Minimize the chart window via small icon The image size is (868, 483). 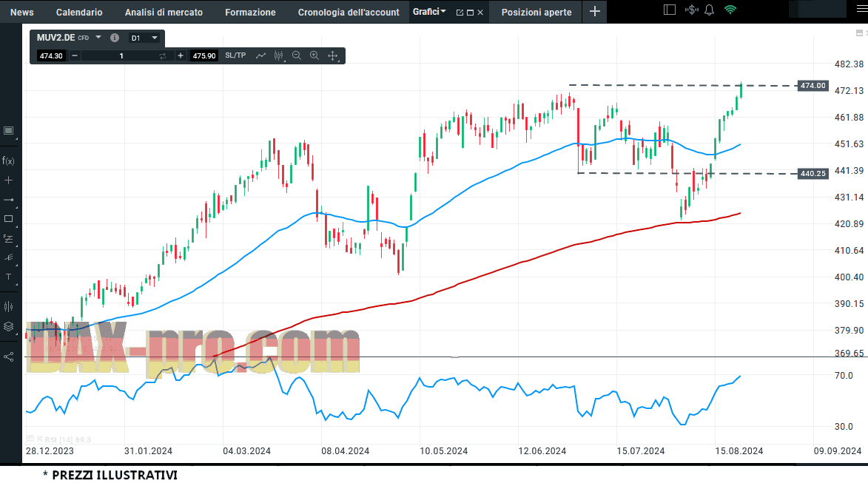858,33
